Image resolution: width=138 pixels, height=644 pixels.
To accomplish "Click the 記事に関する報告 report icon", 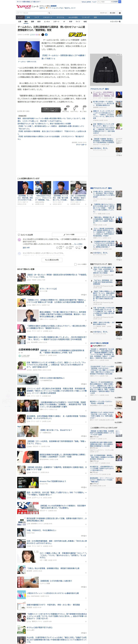I will (23, 111).
